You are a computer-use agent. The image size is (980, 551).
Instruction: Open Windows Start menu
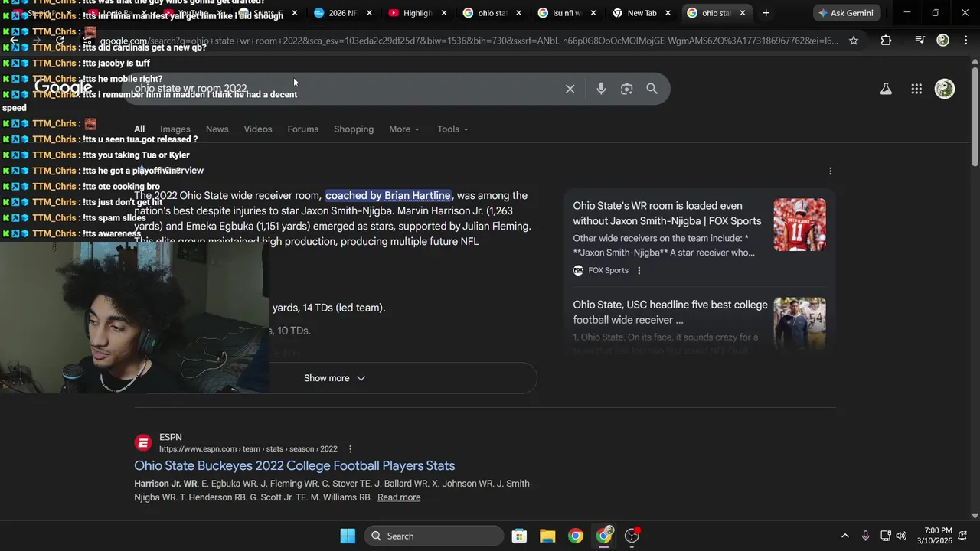pos(348,536)
